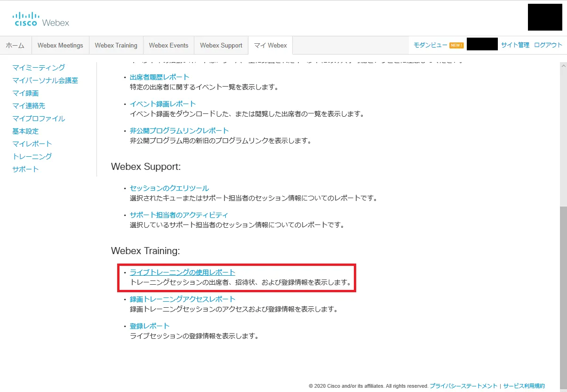The width and height of the screenshot is (567, 392).
Task: Click the モダンビュー link
Action: 430,45
